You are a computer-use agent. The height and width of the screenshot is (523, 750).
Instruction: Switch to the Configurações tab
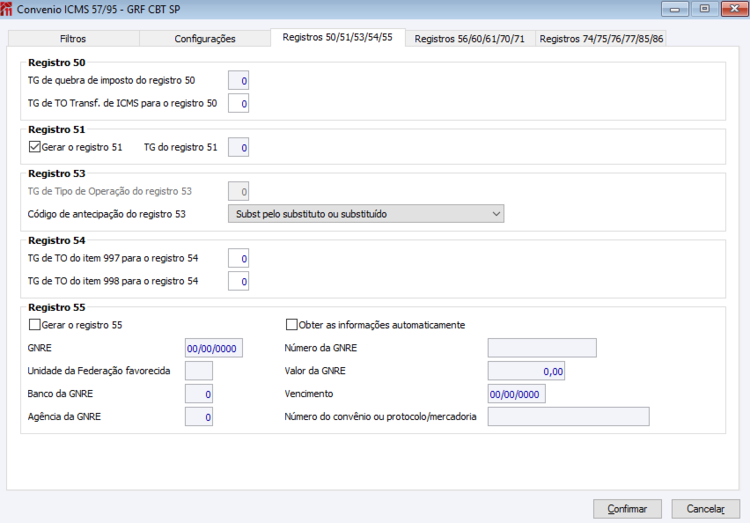(205, 39)
